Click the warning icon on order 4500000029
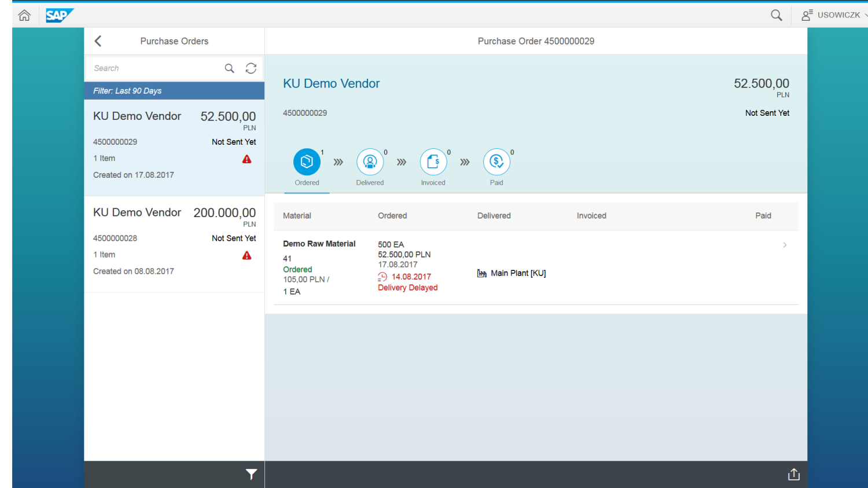This screenshot has width=868, height=488. [247, 159]
